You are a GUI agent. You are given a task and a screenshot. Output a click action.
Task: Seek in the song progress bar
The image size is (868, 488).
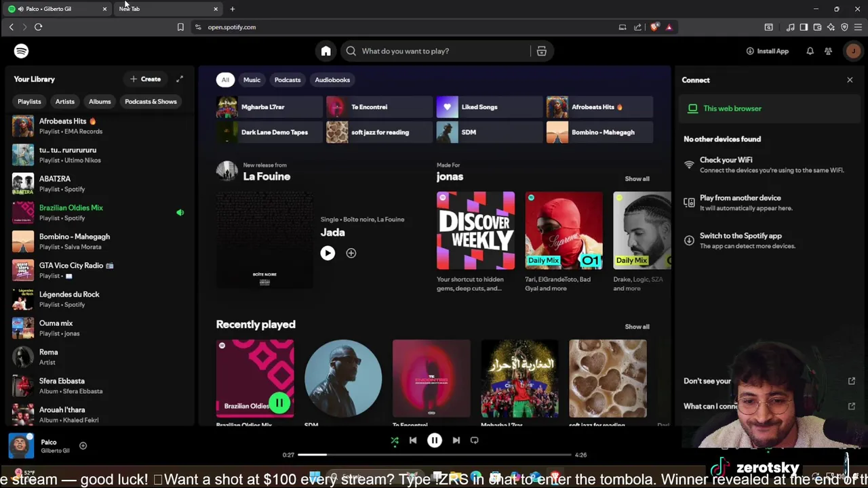[435, 455]
